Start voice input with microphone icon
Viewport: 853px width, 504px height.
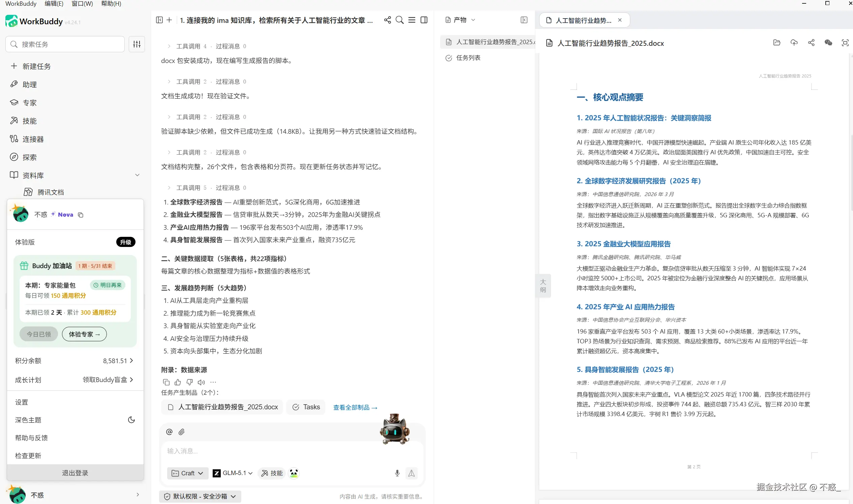(x=397, y=473)
